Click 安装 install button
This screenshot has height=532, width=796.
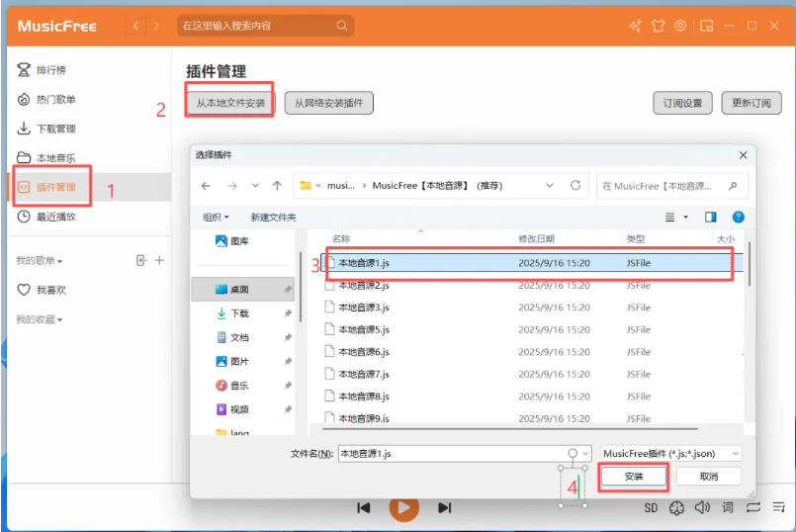[x=634, y=477]
